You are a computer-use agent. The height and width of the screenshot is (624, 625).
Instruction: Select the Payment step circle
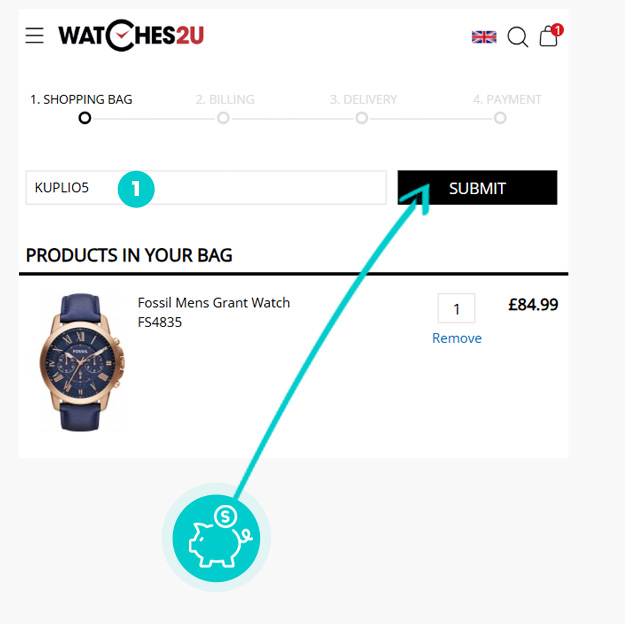coord(500,118)
